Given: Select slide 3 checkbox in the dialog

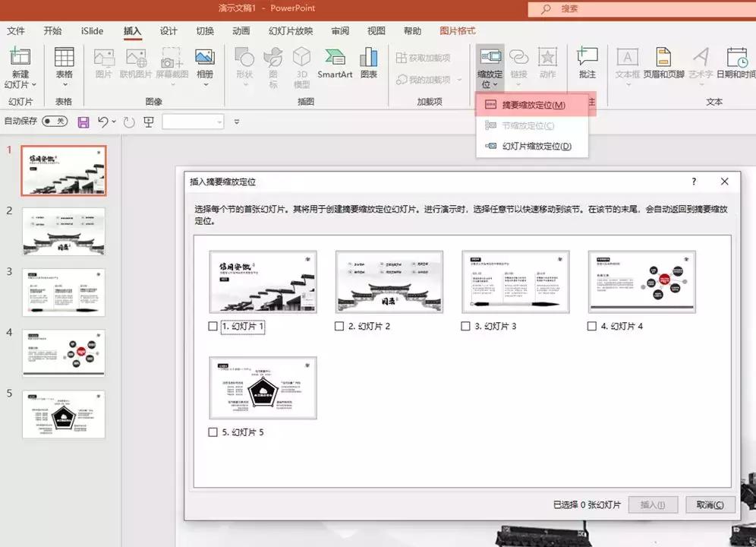Looking at the screenshot, I should pyautogui.click(x=465, y=327).
